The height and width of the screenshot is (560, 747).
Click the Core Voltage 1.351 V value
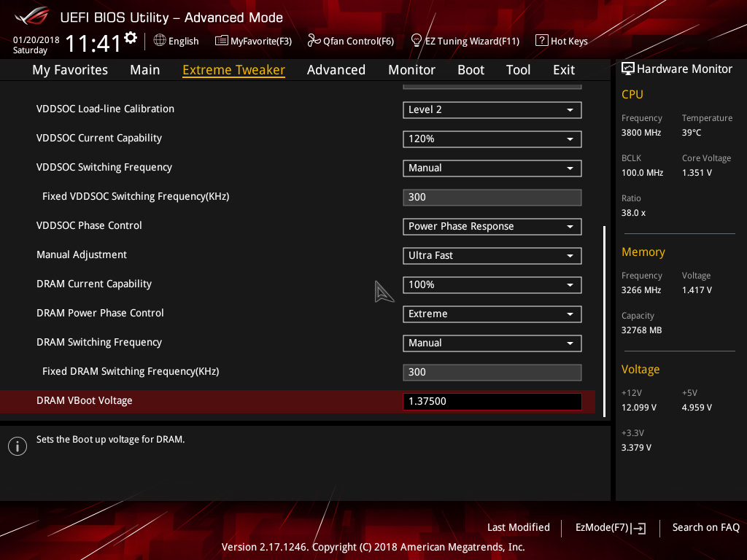coord(697,173)
